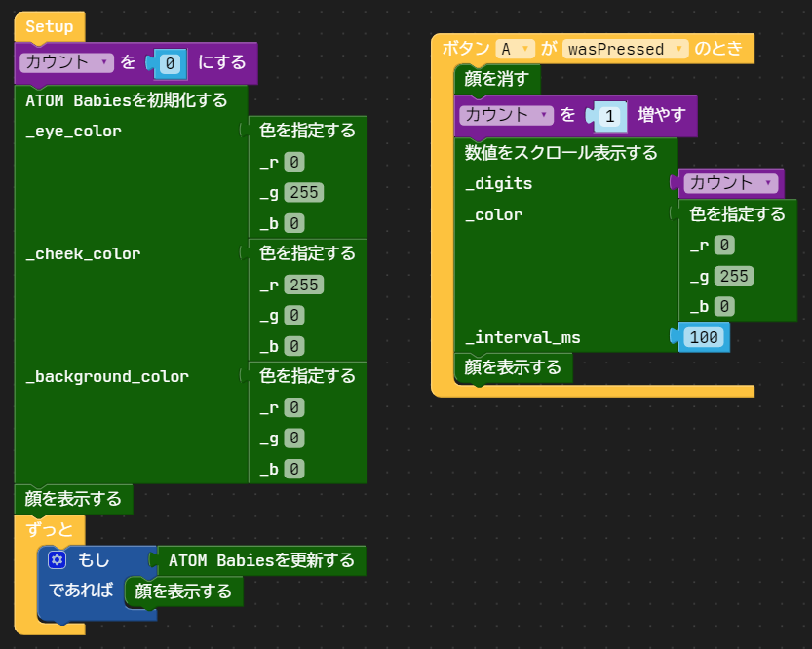Click the _interval_ms label
The height and width of the screenshot is (649, 812).
coord(522,337)
